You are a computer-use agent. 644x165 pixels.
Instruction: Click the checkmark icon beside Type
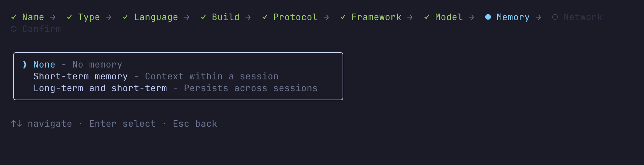point(69,17)
